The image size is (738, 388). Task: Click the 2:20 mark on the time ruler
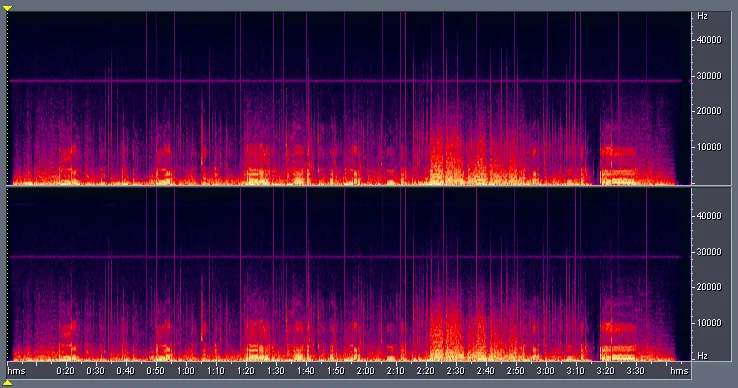[426, 371]
